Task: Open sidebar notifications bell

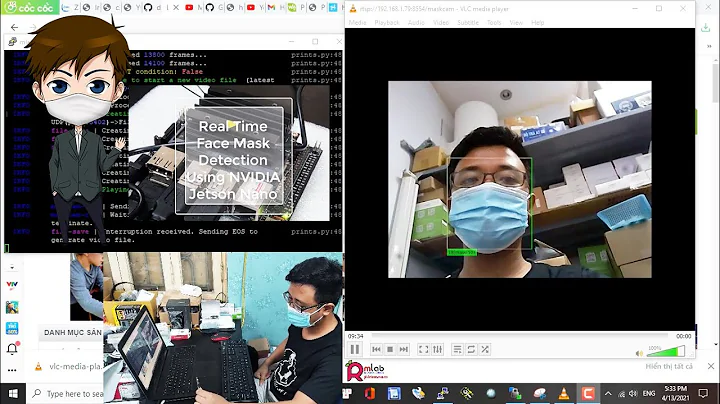Action: pyautogui.click(x=12, y=348)
